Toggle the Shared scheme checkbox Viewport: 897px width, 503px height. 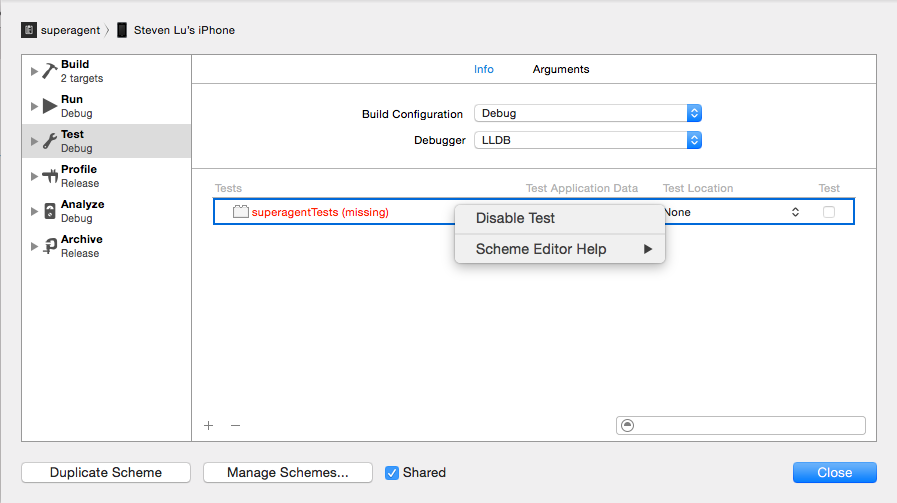[392, 472]
